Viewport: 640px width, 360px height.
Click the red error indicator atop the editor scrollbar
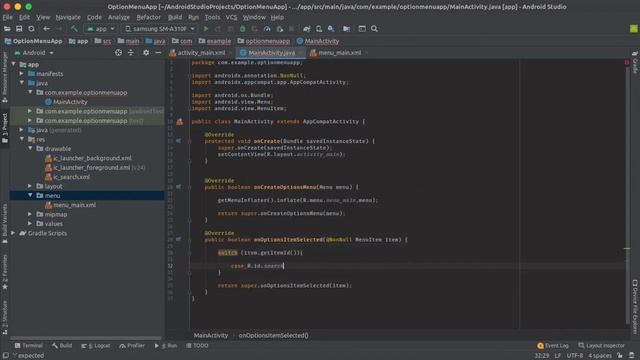click(627, 62)
